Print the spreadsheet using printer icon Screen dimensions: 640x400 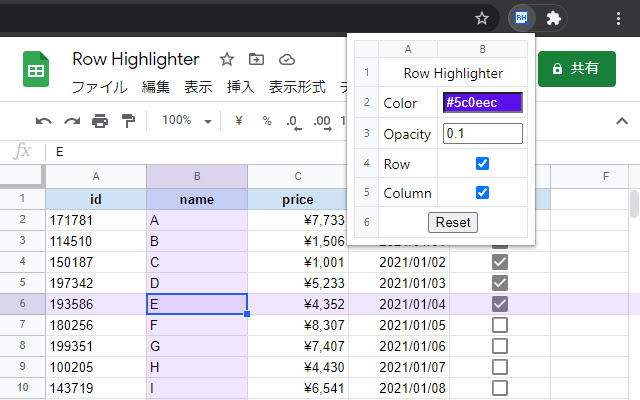pyautogui.click(x=100, y=121)
